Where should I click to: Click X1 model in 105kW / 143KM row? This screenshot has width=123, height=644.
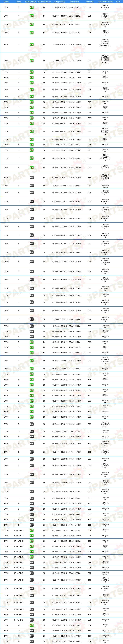19,631
